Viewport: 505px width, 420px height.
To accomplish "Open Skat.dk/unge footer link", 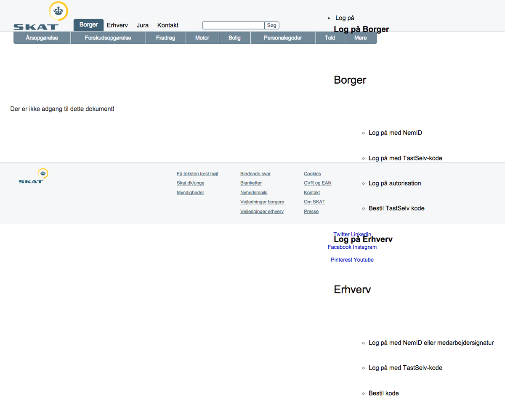I will click(x=191, y=183).
